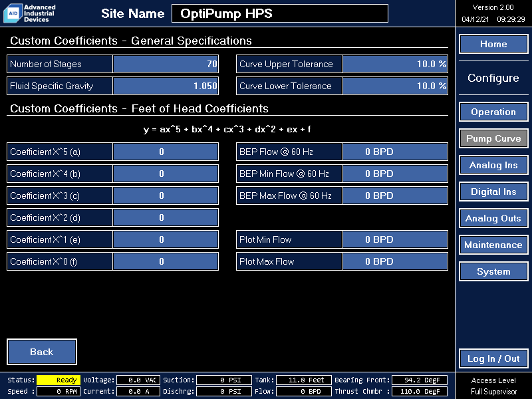Click the polynomial equation y = ax^5 text

pos(227,129)
